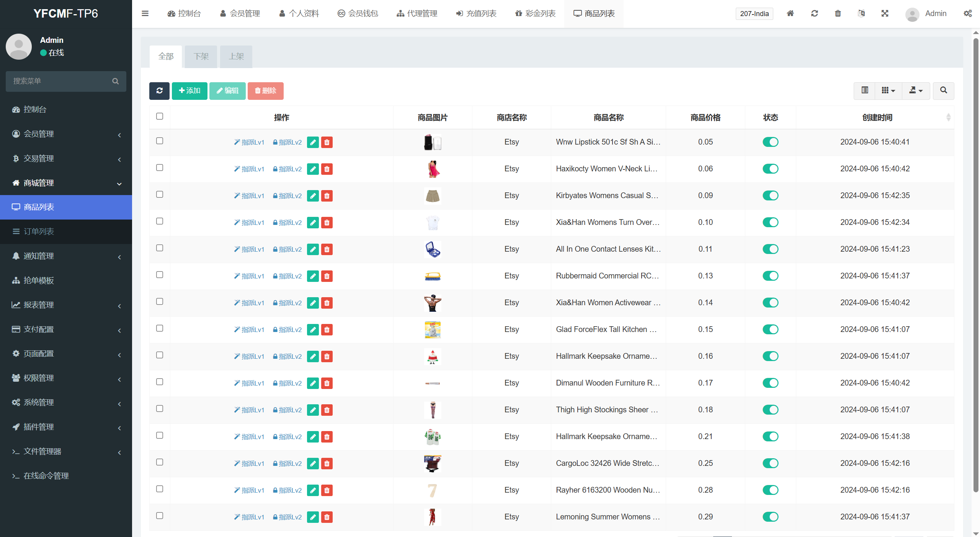
Task: Open 订单列表 in the sidebar menu
Action: point(66,231)
